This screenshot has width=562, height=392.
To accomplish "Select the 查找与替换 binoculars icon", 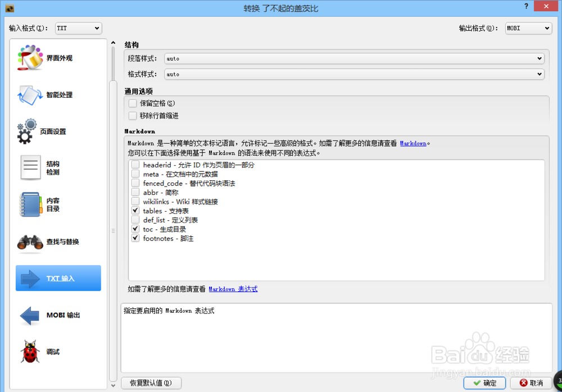I will tap(58, 241).
